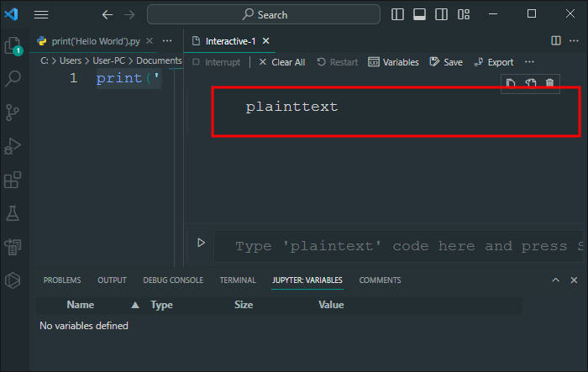Viewport: 588px width, 372px height.
Task: Click the trash icon to delete the cell
Action: pyautogui.click(x=549, y=83)
